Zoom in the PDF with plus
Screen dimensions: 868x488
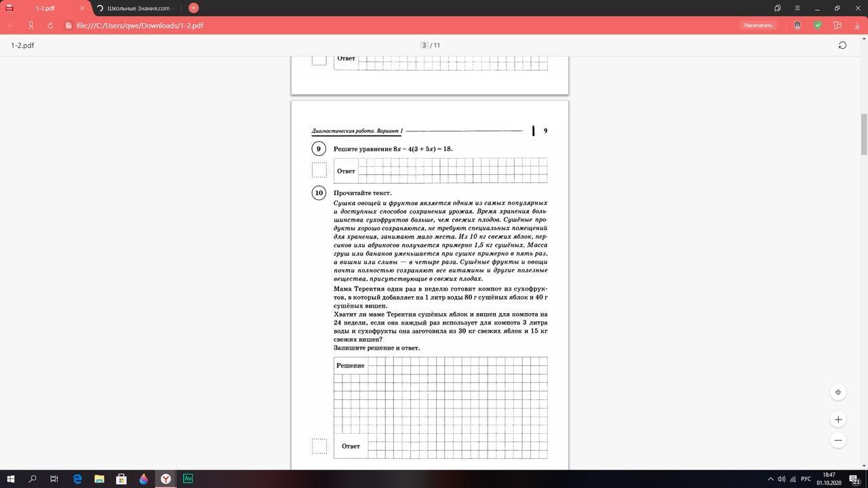838,420
